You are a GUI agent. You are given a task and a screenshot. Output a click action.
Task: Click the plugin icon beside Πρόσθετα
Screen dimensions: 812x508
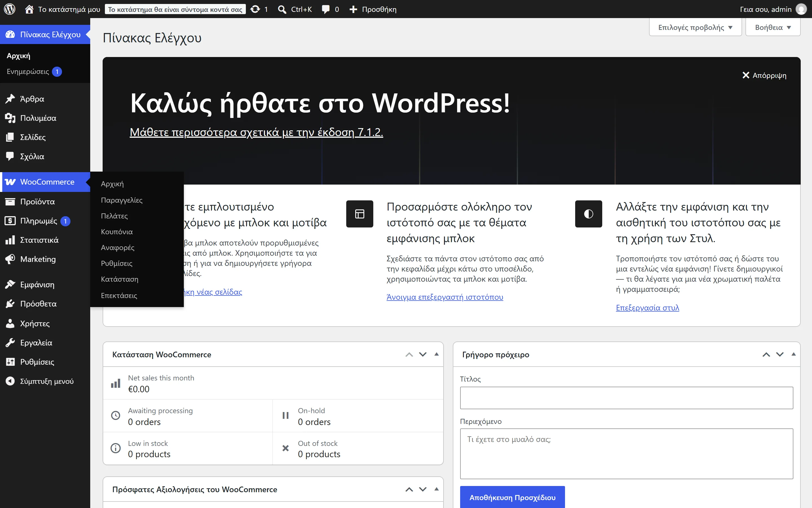click(10, 304)
